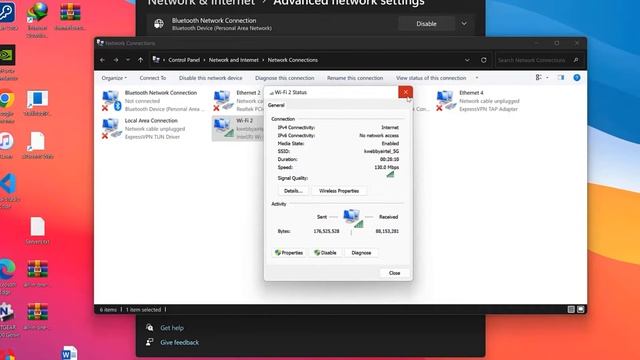Click Network and Internet breadcrumb

click(x=233, y=60)
